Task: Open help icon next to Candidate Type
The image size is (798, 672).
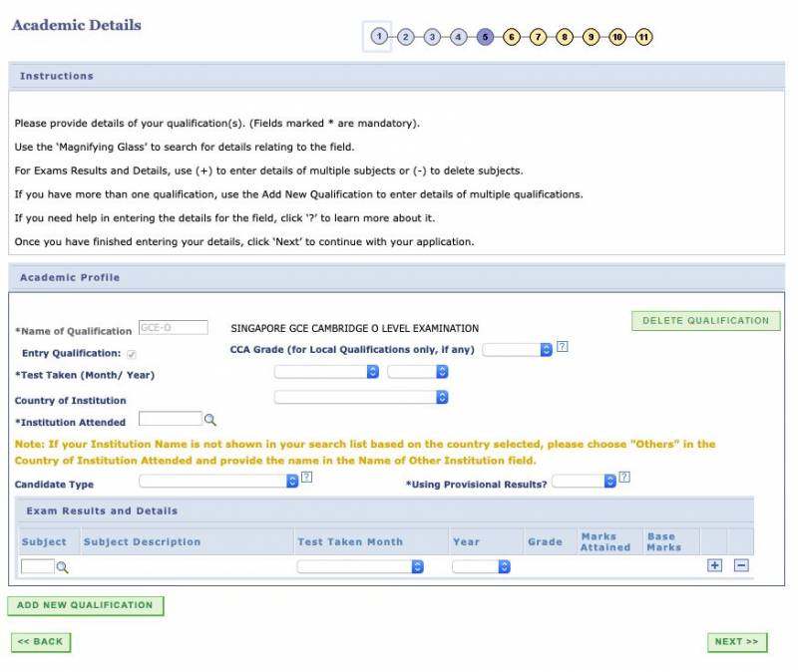Action: (x=306, y=478)
